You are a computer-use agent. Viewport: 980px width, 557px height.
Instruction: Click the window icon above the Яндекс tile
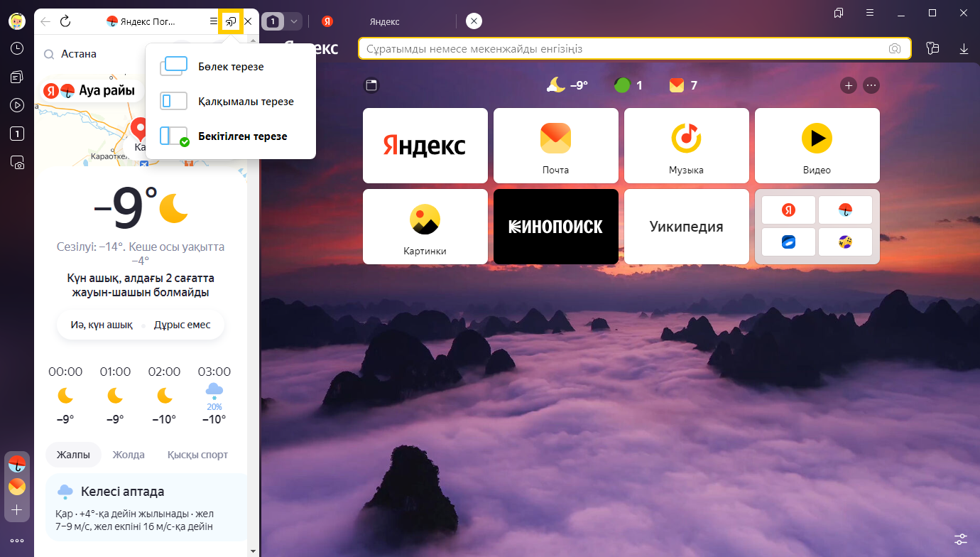point(371,85)
